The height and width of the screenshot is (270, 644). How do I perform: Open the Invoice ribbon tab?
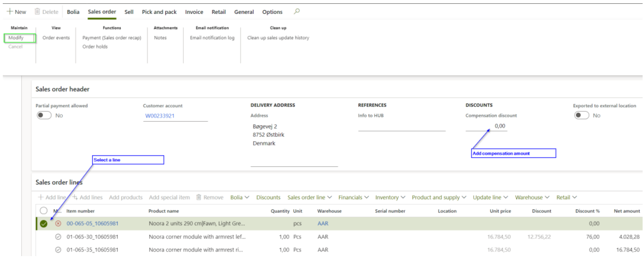(194, 12)
